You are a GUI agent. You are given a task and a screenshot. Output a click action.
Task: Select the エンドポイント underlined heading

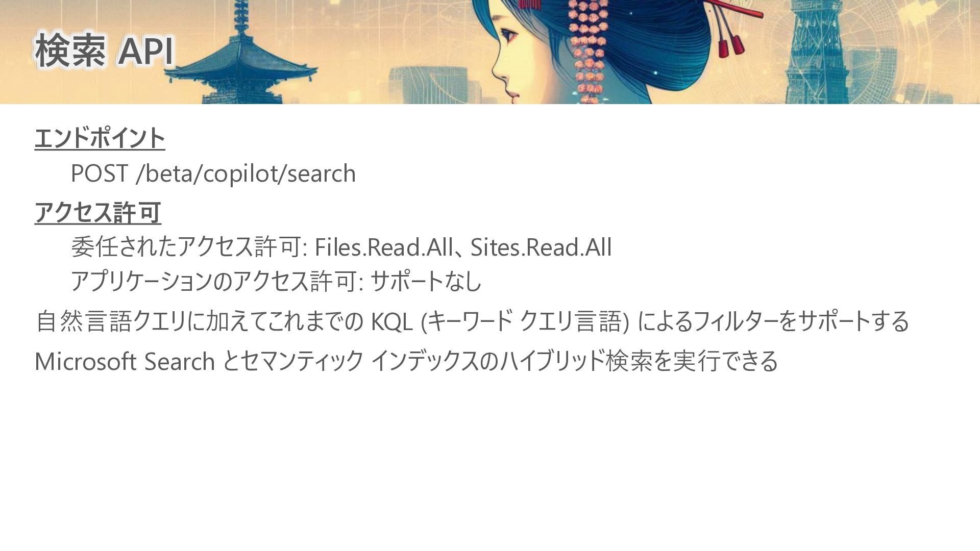100,138
